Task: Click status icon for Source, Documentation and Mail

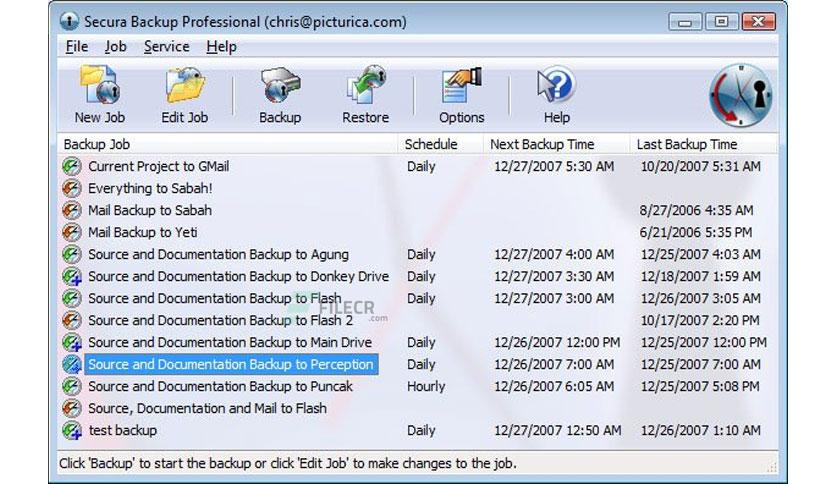Action: point(71,408)
